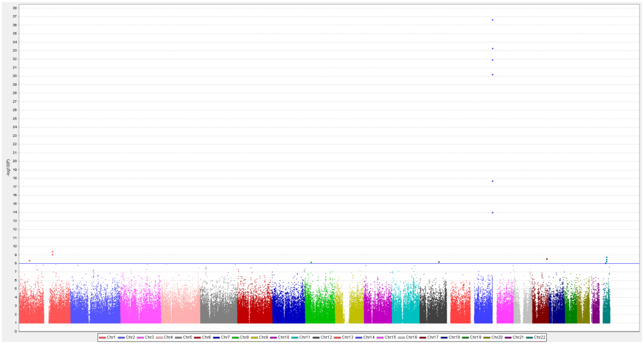
Task: Select the Chr22 teal legend swatch
Action: click(529, 337)
